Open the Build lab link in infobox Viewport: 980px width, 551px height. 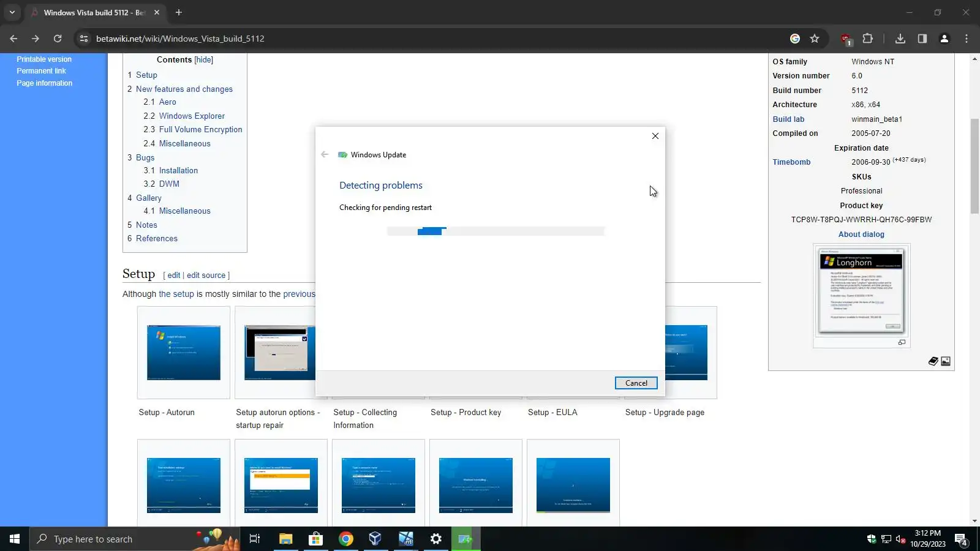point(788,119)
